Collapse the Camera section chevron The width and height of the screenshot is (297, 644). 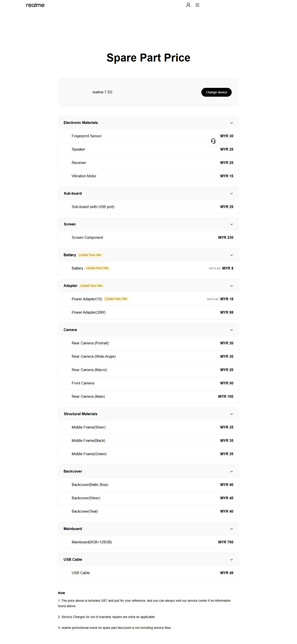(232, 330)
